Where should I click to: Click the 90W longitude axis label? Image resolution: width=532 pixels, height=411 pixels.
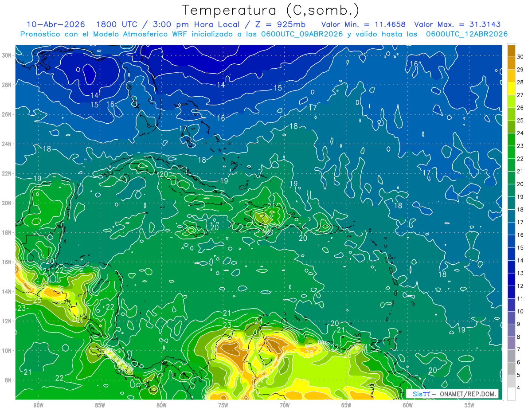click(38, 405)
